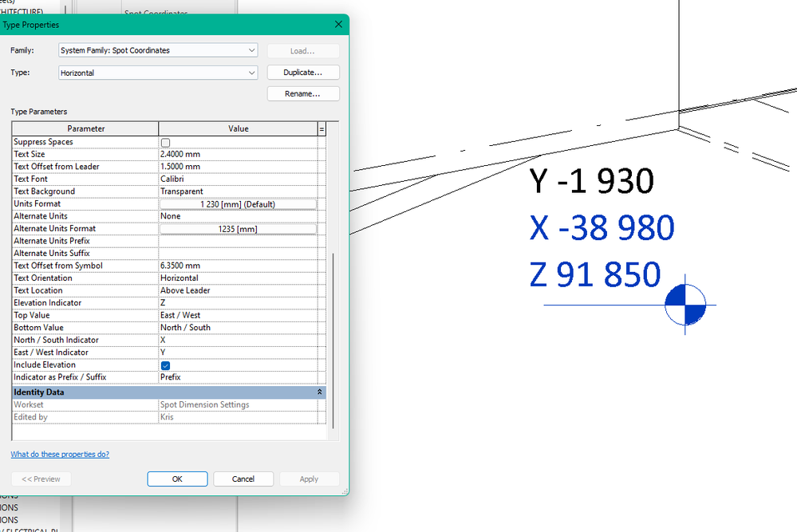Click the Y -1 930 coordinate text
The height and width of the screenshot is (532, 797).
tap(591, 181)
